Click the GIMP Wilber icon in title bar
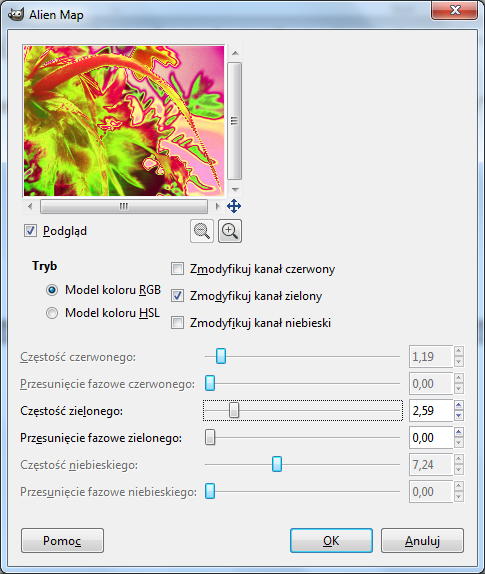 pyautogui.click(x=16, y=15)
